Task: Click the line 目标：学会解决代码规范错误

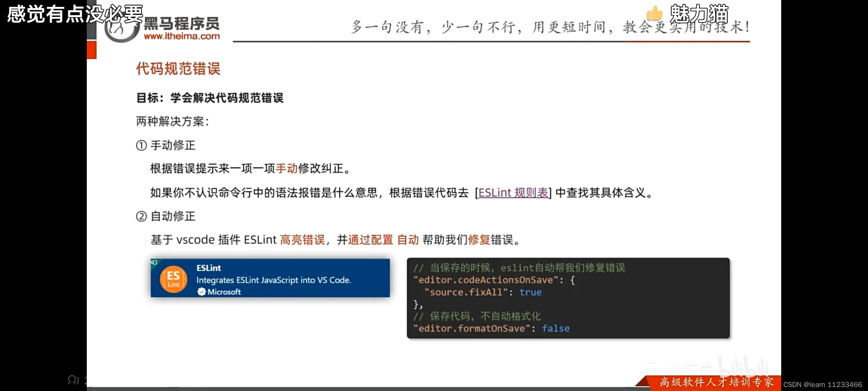Action: (210, 98)
